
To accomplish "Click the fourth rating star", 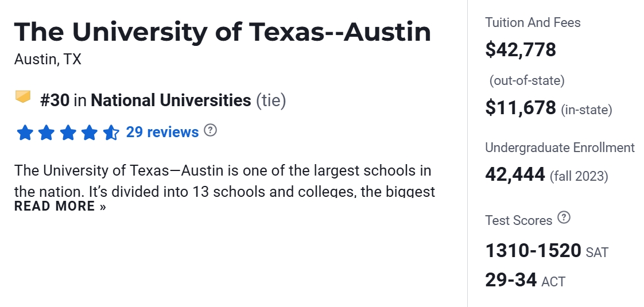I will (x=90, y=133).
